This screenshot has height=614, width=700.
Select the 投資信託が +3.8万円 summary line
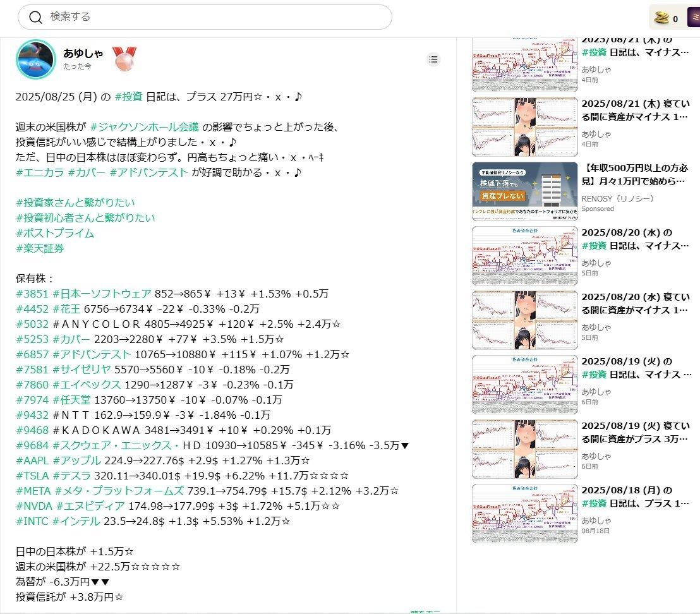(x=69, y=597)
